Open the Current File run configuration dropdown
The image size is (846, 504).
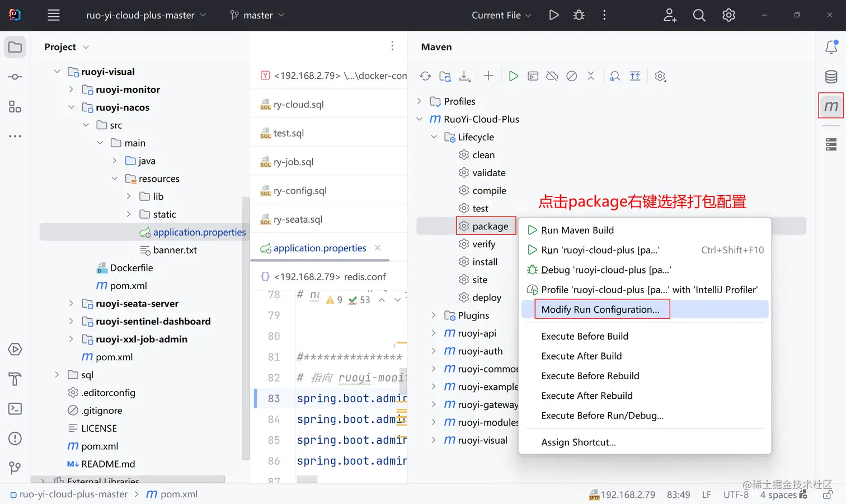[x=501, y=15]
